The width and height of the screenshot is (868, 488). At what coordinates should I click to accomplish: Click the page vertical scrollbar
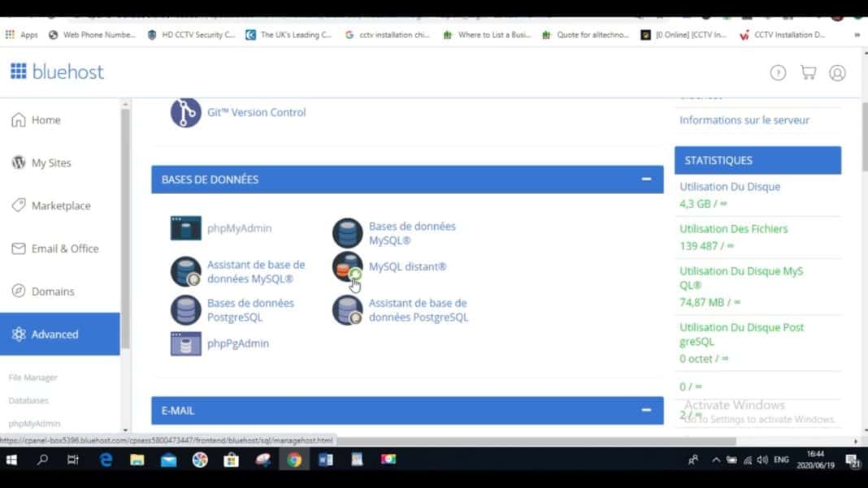pyautogui.click(x=865, y=136)
